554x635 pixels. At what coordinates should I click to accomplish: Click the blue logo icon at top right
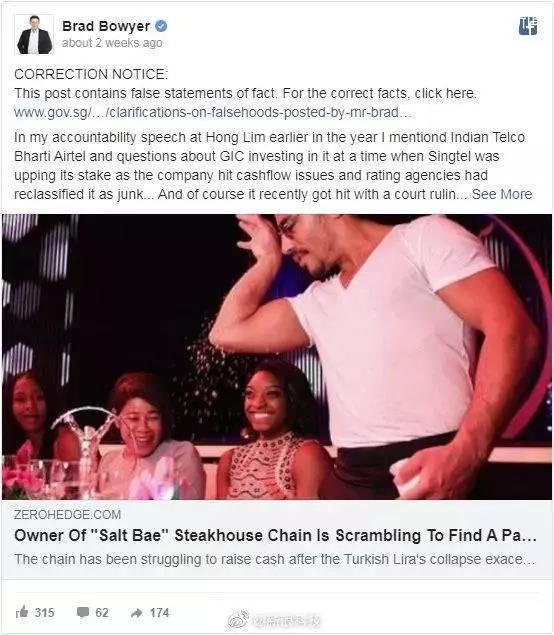click(528, 26)
